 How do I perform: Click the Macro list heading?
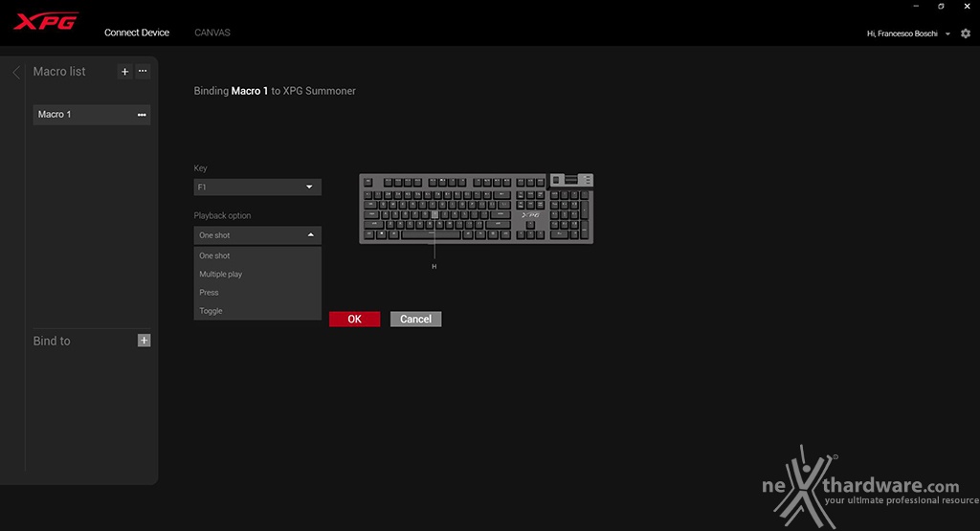click(x=59, y=71)
